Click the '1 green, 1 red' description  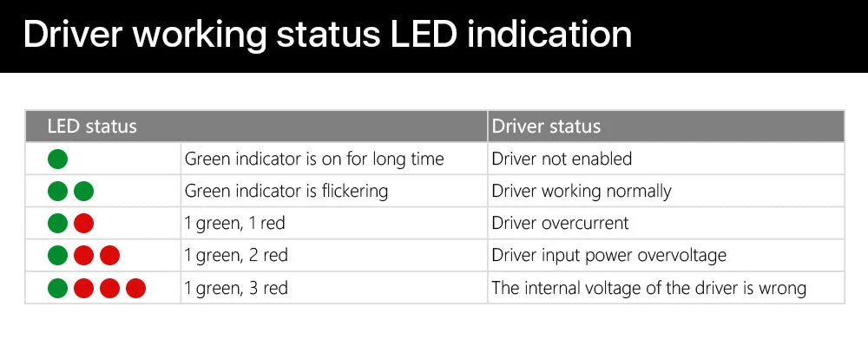coord(234,224)
